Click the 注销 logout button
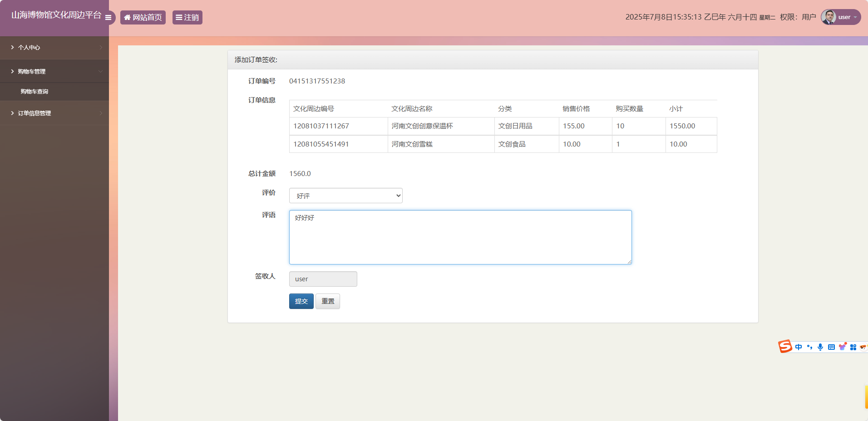Viewport: 868px width, 421px height. point(187,18)
